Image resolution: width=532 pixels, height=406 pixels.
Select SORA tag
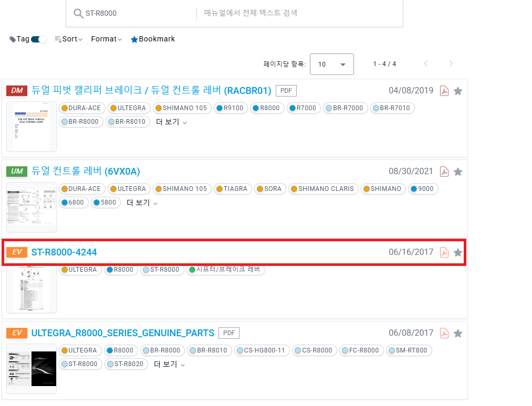point(270,188)
